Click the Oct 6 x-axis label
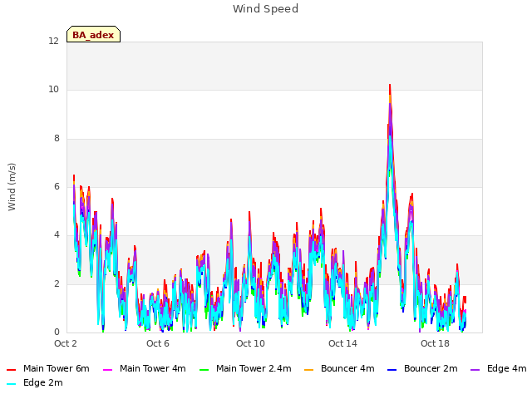 click(x=158, y=343)
